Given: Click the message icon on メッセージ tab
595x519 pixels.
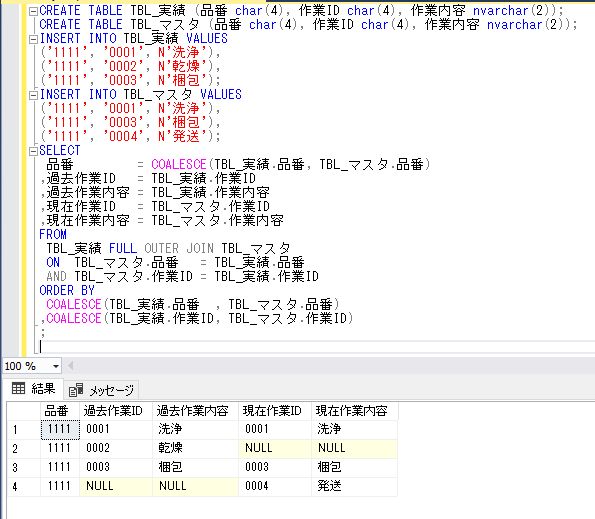Looking at the screenshot, I should pyautogui.click(x=76, y=390).
